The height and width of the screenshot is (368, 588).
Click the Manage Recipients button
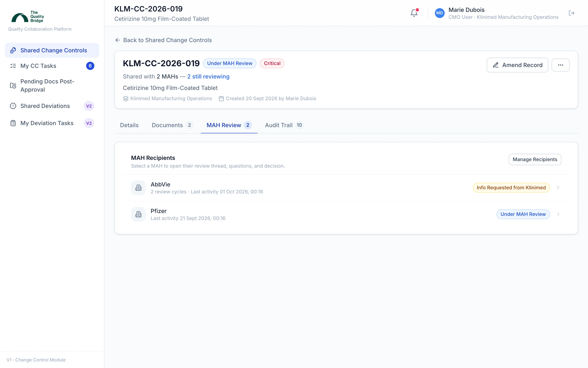coord(535,159)
